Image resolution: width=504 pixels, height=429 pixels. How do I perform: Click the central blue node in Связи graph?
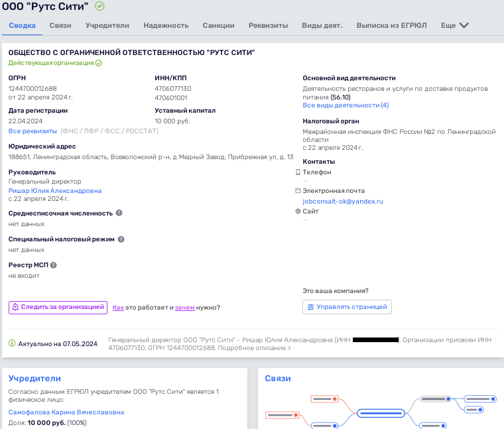[x=381, y=413]
